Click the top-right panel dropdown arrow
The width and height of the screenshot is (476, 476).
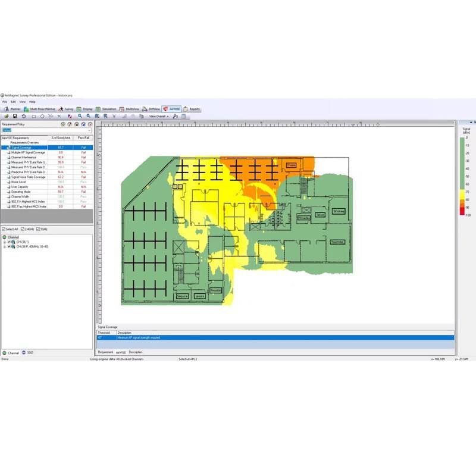pyautogui.click(x=471, y=123)
